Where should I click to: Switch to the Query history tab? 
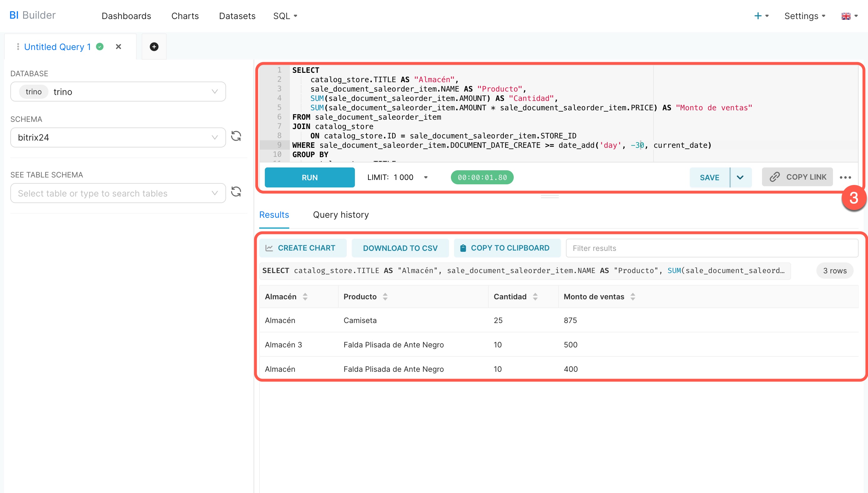coord(341,215)
